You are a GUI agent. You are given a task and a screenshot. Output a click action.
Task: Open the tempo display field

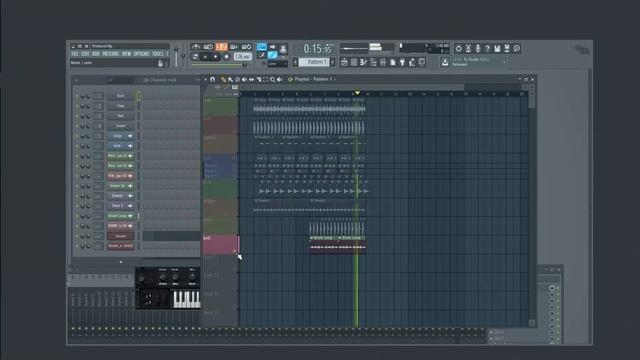click(x=242, y=57)
